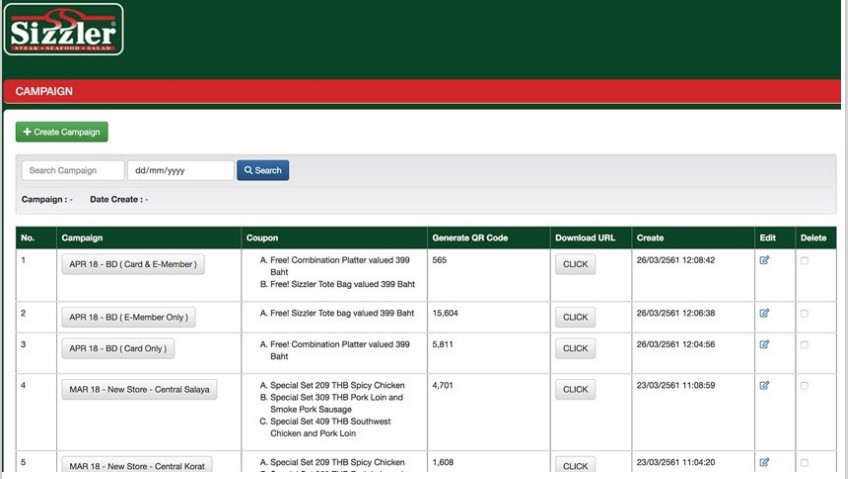Click download URL for Card Only campaign
The height and width of the screenshot is (479, 848).
575,349
